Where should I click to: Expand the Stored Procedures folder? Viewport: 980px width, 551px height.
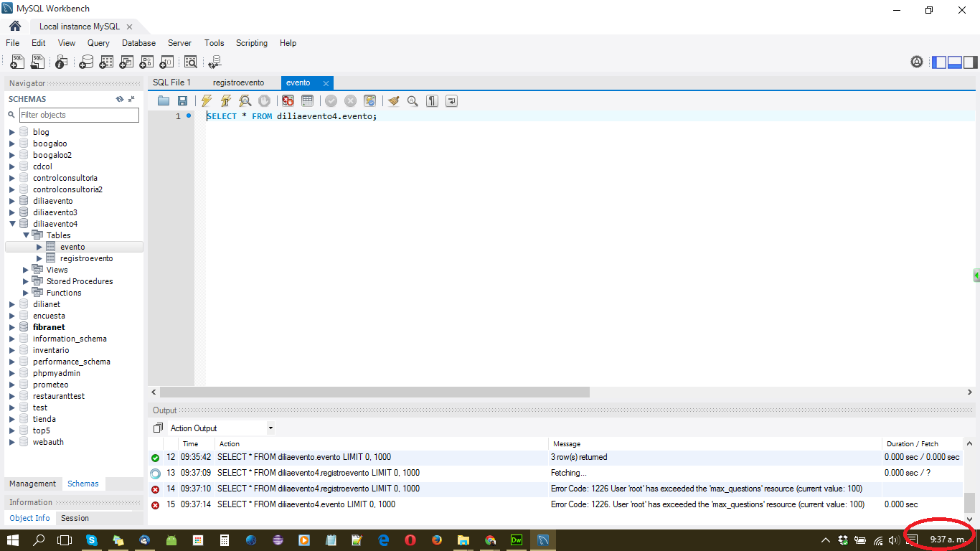(x=26, y=281)
